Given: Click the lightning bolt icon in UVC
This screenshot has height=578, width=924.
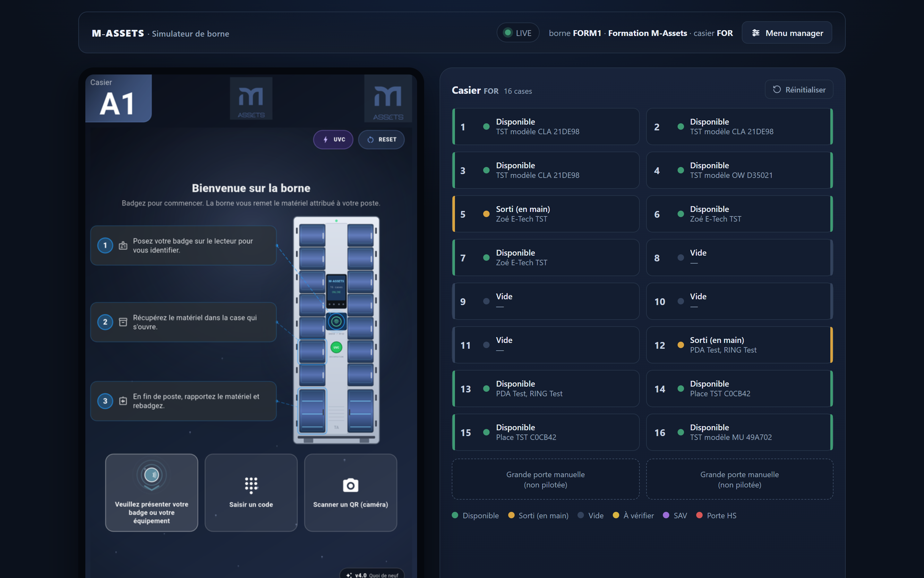Looking at the screenshot, I should point(325,140).
